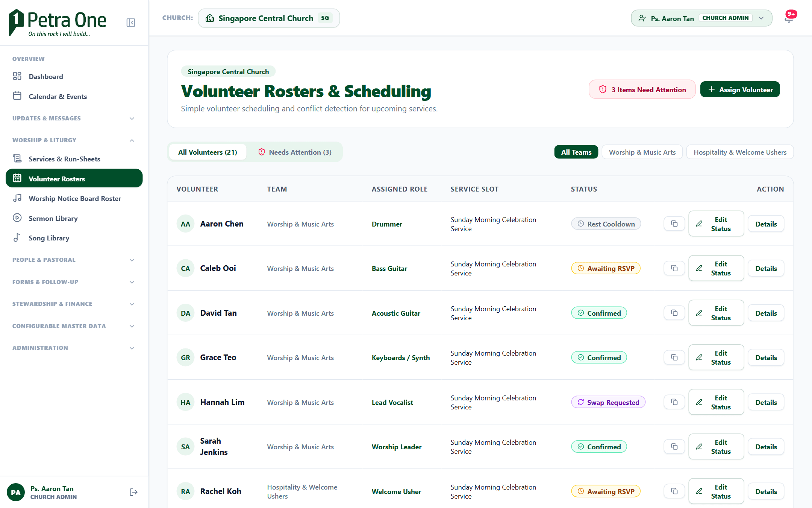The height and width of the screenshot is (508, 812).
Task: Edit status for Rachel Koh
Action: (x=716, y=491)
